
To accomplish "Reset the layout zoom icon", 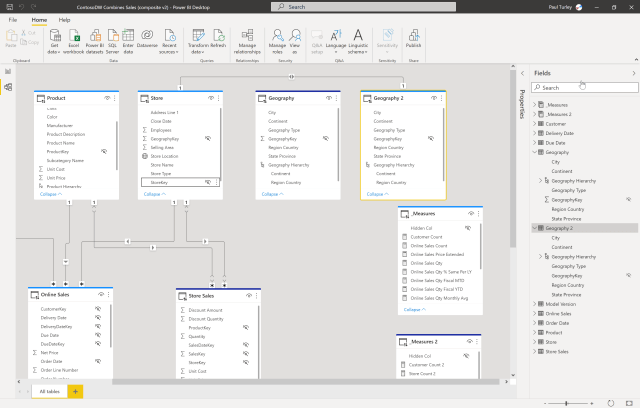I will coord(611,403).
